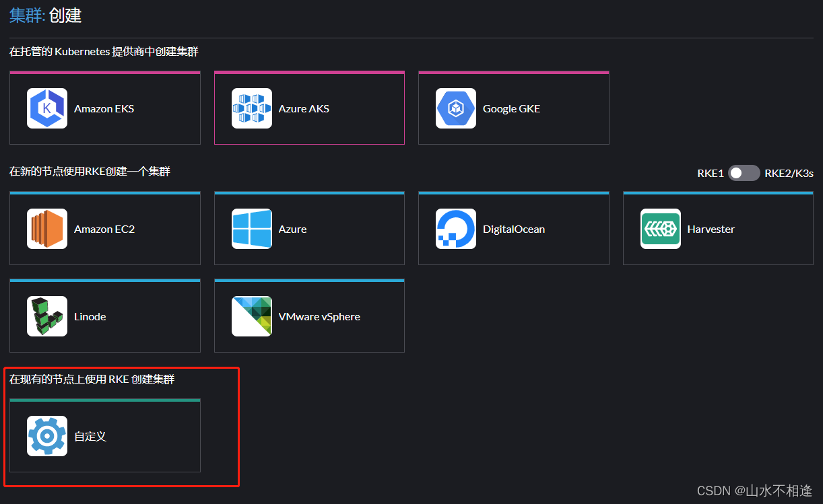Image resolution: width=823 pixels, height=504 pixels.
Task: Click the Amazon EC2 orange icon
Action: pos(47,229)
